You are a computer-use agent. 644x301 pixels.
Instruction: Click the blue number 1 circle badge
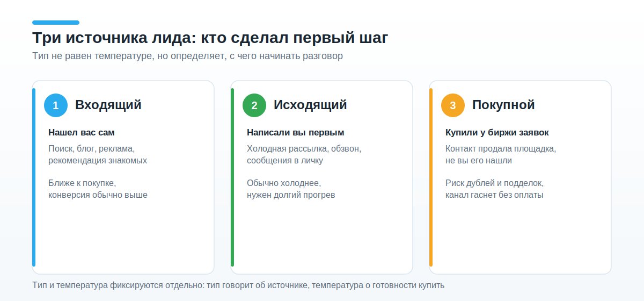point(56,105)
